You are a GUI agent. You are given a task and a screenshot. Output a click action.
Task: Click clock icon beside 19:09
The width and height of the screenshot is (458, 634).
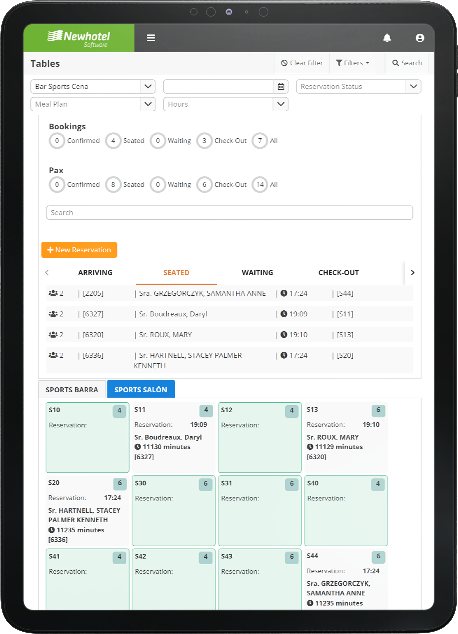284,314
